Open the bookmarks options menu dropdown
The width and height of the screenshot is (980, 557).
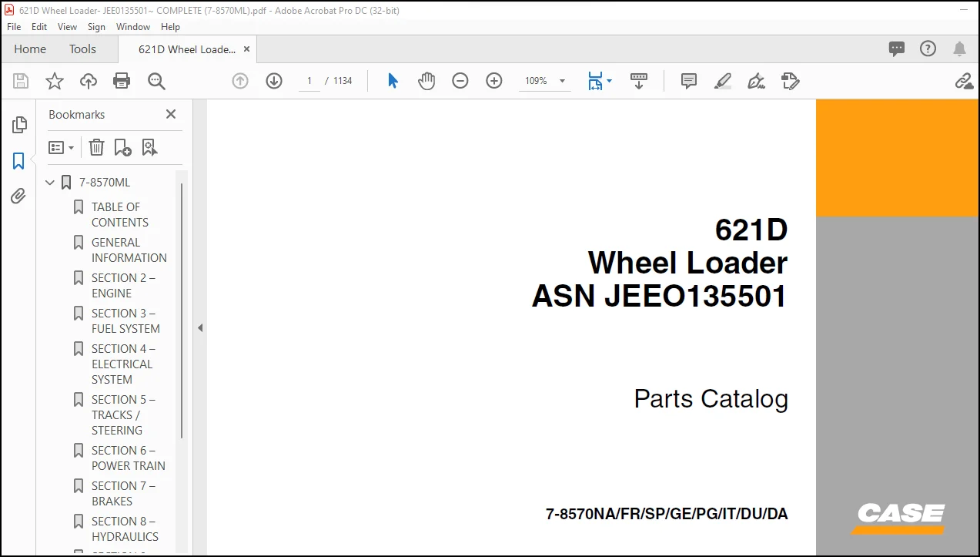62,147
